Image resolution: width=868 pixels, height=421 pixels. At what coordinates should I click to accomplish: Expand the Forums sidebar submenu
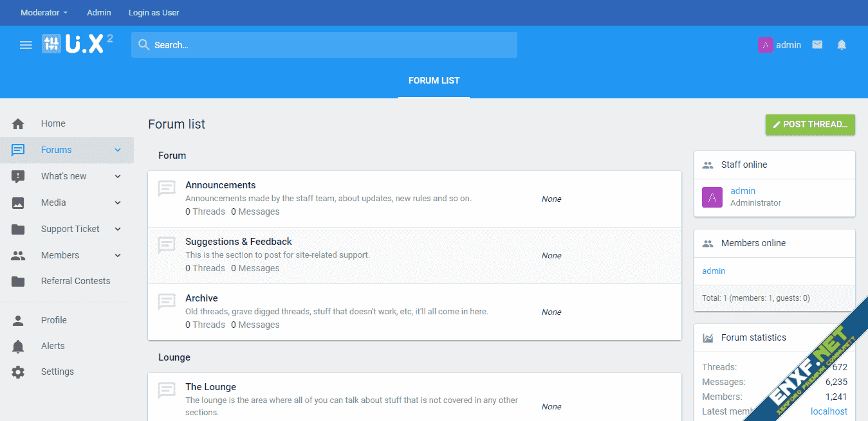(x=118, y=150)
